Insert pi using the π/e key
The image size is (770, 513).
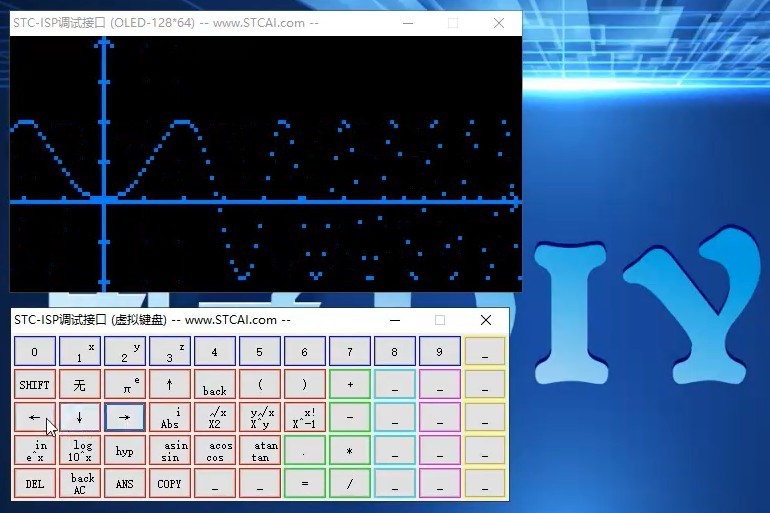[125, 384]
